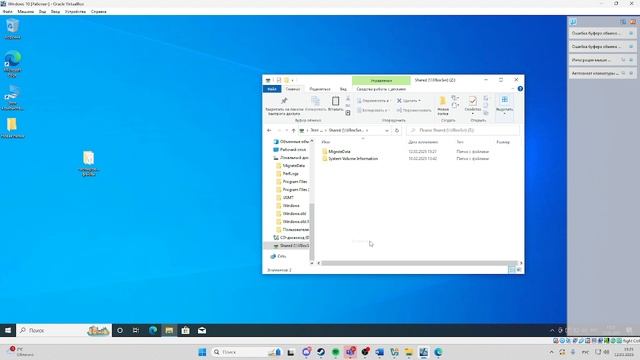The image size is (640, 360).
Task: Refresh the Explorer address bar
Action: 397,130
